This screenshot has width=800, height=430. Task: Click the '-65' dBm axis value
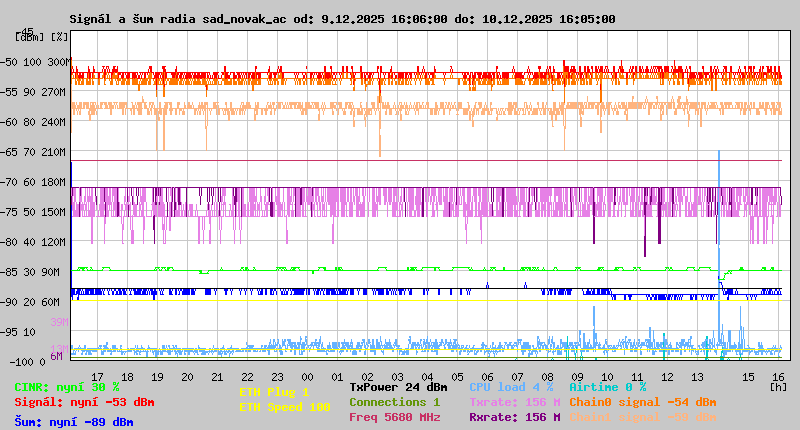pyautogui.click(x=9, y=153)
